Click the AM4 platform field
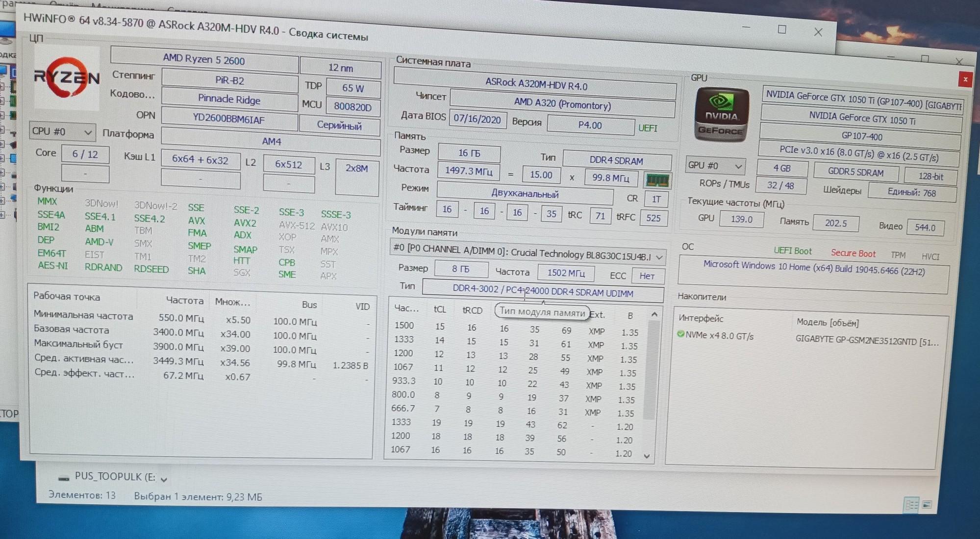 [x=271, y=142]
